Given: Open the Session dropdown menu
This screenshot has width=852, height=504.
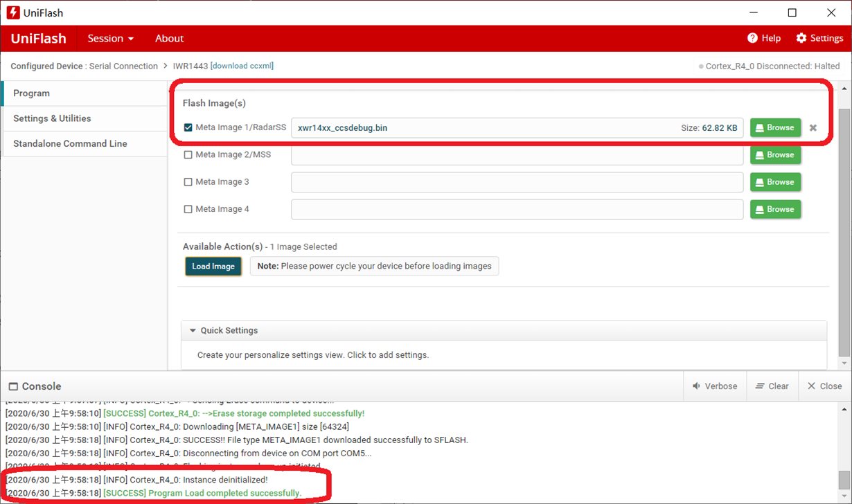Looking at the screenshot, I should [111, 38].
